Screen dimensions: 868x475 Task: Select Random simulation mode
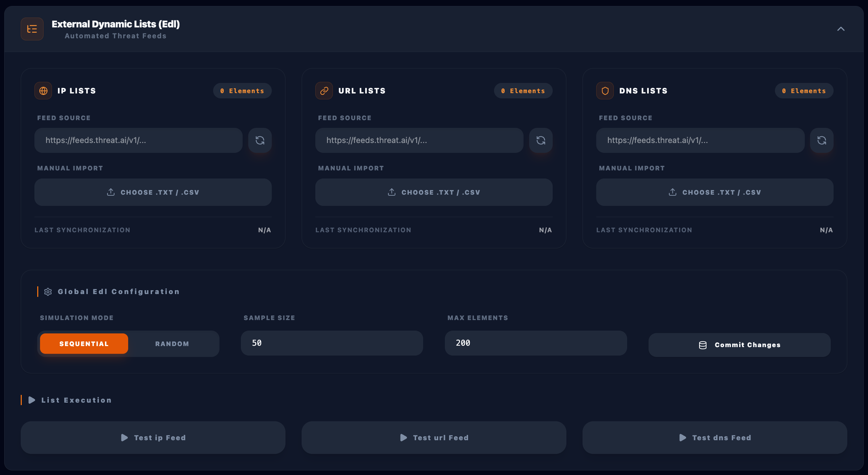(x=172, y=344)
